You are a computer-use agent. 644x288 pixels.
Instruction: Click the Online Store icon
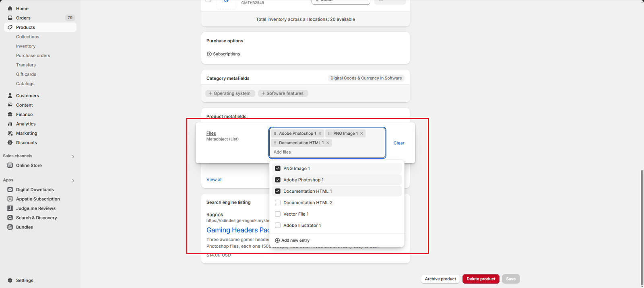10,165
